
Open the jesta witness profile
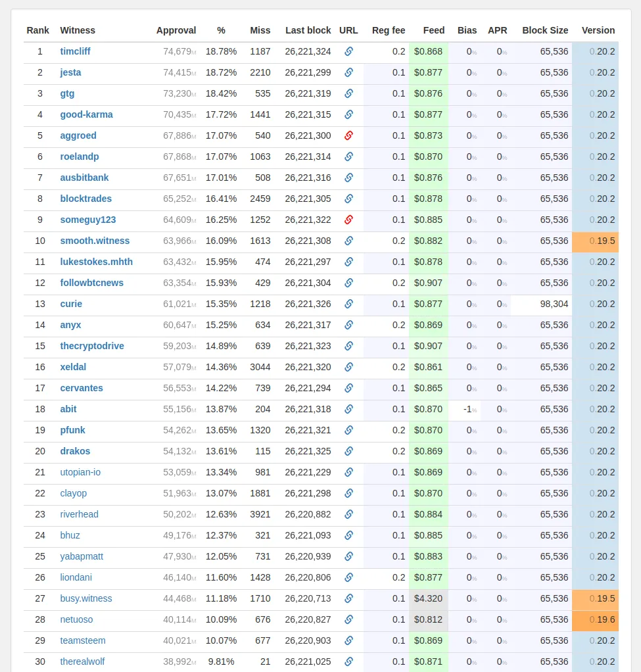(70, 72)
